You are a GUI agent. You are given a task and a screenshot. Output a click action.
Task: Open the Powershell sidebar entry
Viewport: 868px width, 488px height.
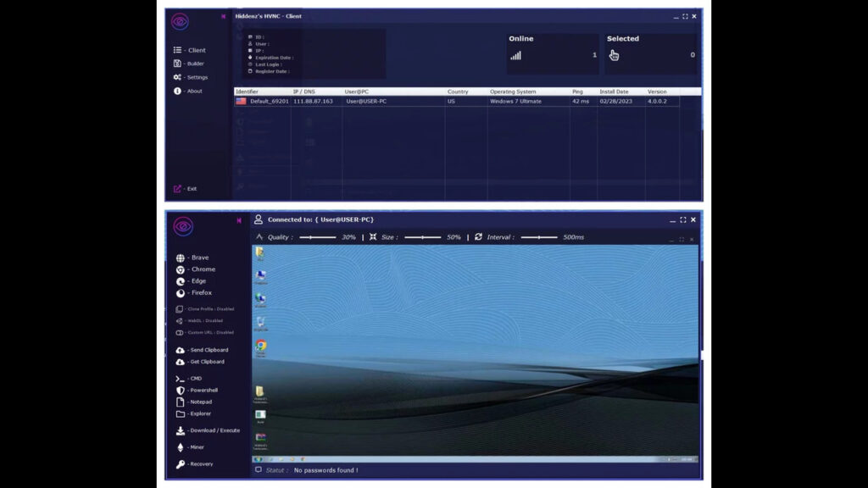(197, 391)
